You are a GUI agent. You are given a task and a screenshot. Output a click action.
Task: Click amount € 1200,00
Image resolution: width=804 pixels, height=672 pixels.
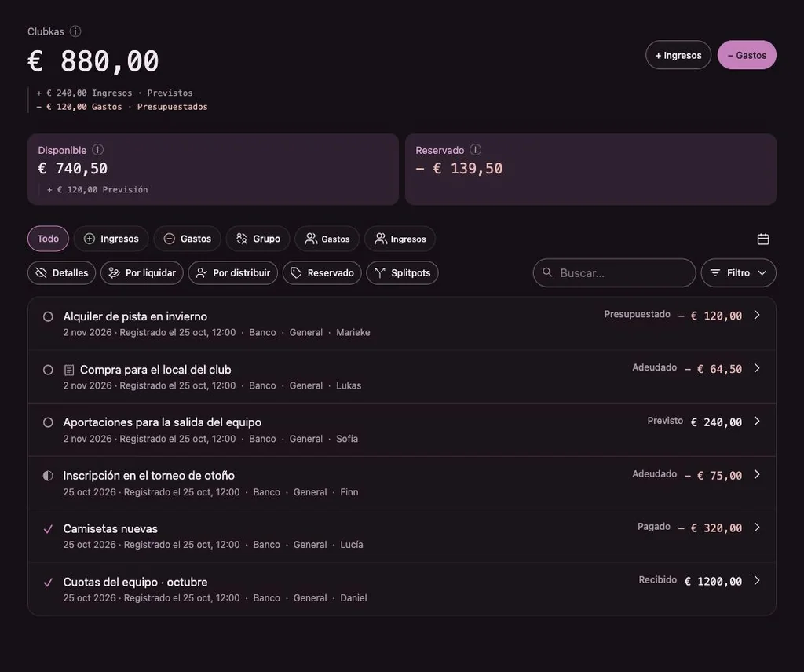point(713,581)
